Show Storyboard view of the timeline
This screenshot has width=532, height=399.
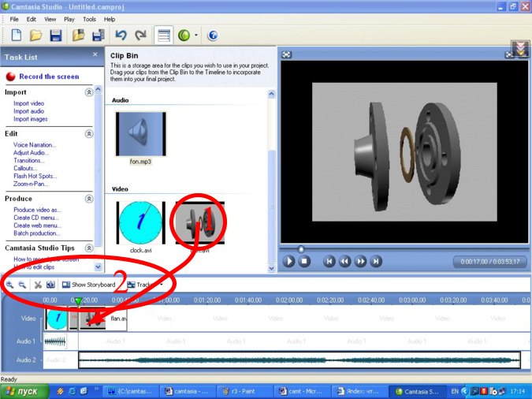pyautogui.click(x=88, y=285)
